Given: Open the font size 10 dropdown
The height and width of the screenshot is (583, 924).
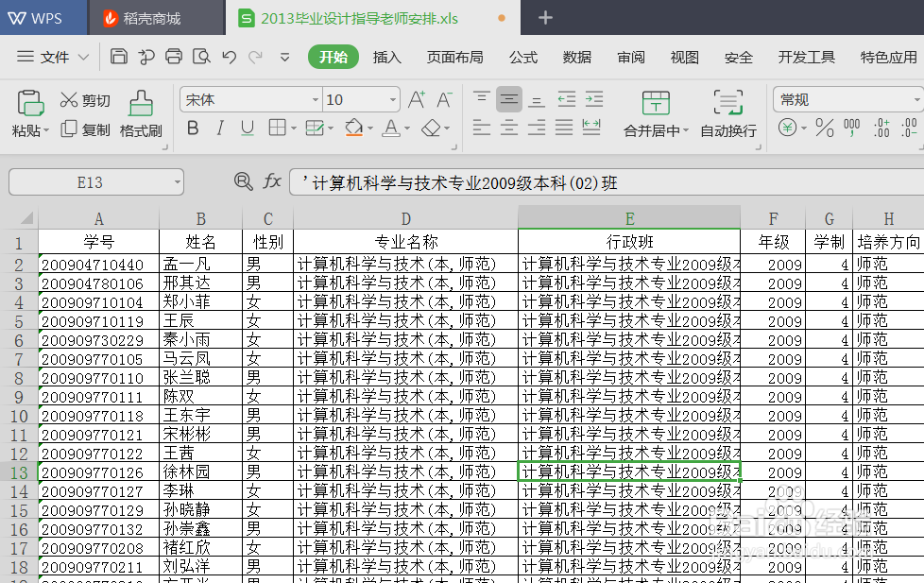Looking at the screenshot, I should point(392,99).
